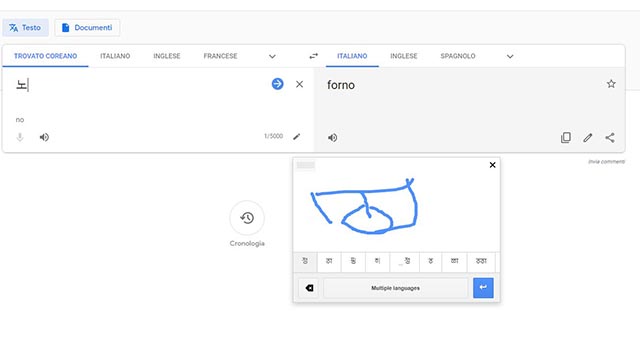Screen dimensions: 640x360
Task: Choose the third handwriting suggestion candidate
Action: (x=353, y=261)
